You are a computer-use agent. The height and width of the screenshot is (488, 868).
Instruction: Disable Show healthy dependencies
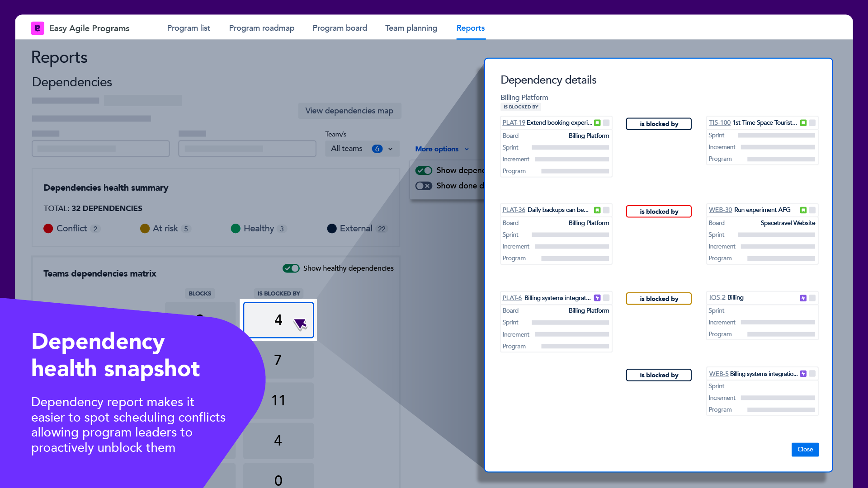pyautogui.click(x=291, y=268)
